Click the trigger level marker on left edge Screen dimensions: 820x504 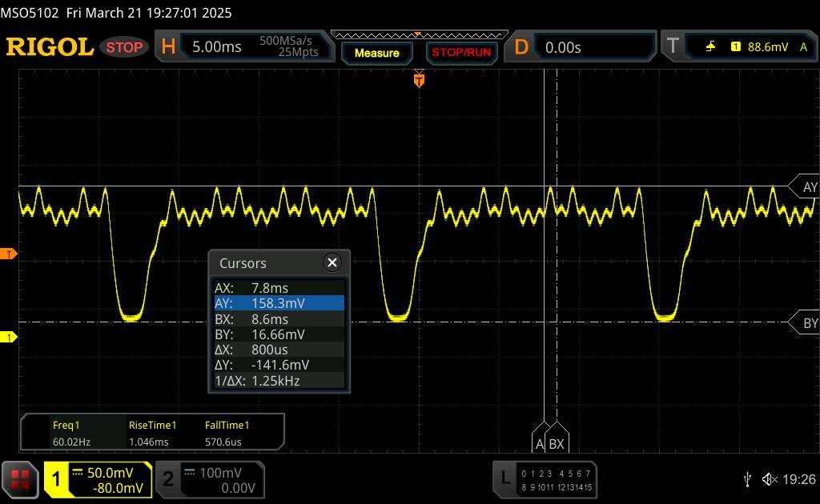(x=10, y=254)
